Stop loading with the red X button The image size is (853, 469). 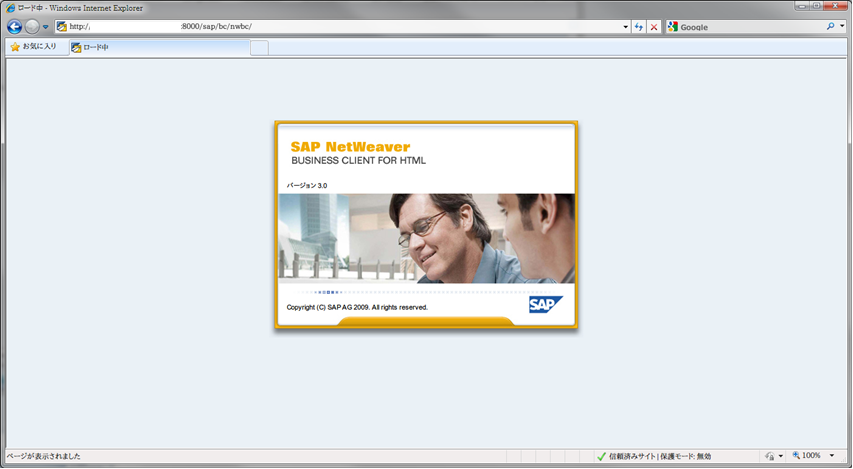tap(654, 27)
